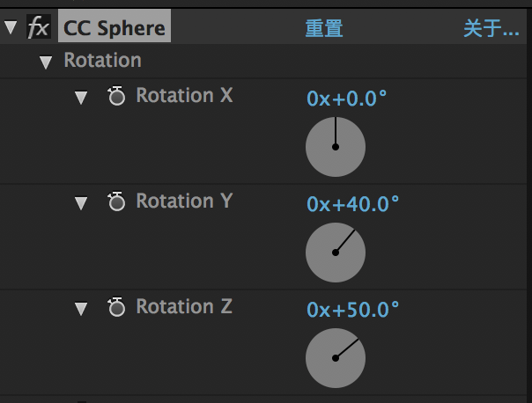Select the Rotation X property label
This screenshot has height=403, width=532.
pyautogui.click(x=184, y=96)
